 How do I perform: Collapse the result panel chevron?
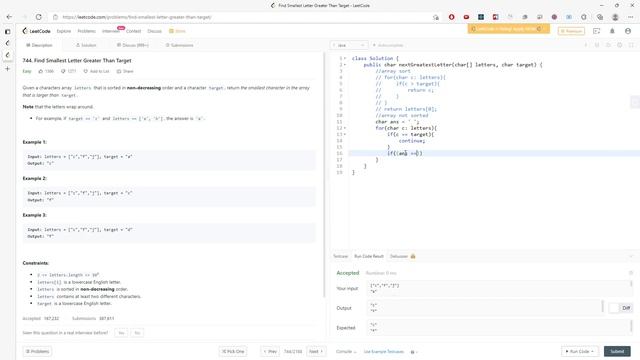point(631,256)
